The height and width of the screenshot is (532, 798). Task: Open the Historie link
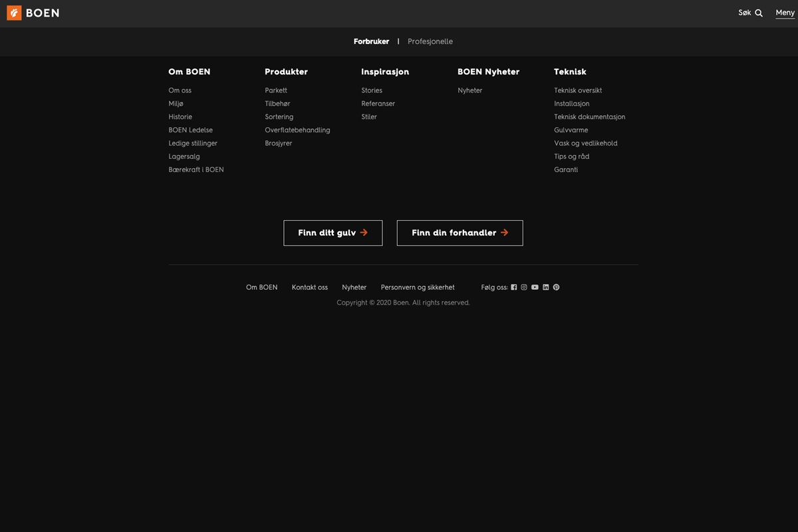point(180,117)
